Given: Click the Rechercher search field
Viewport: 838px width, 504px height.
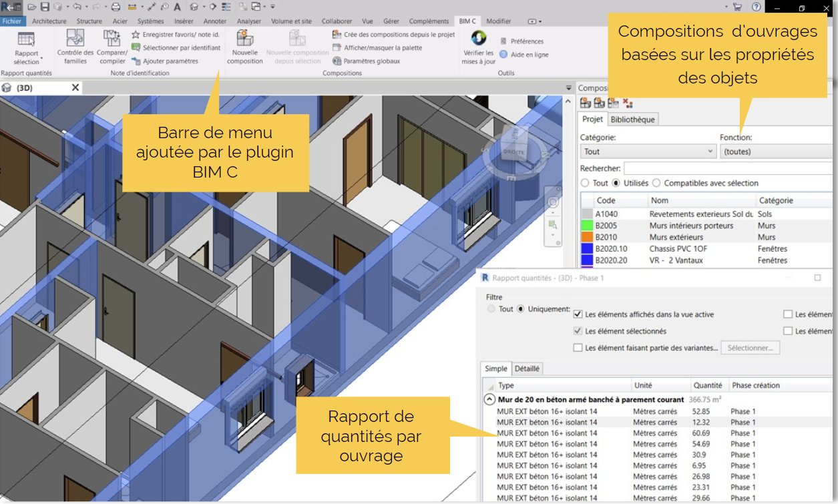Looking at the screenshot, I should coord(728,169).
